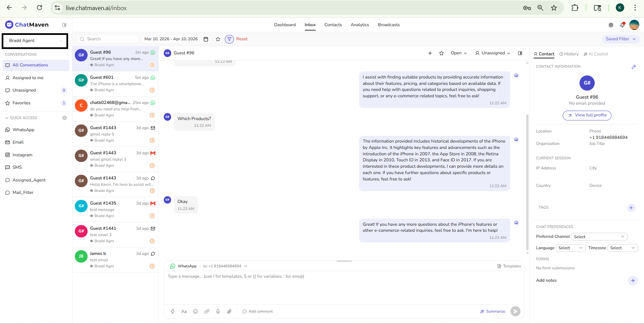This screenshot has height=324, width=644.
Task: Star the Guest #96 conversation header
Action: [x=442, y=53]
